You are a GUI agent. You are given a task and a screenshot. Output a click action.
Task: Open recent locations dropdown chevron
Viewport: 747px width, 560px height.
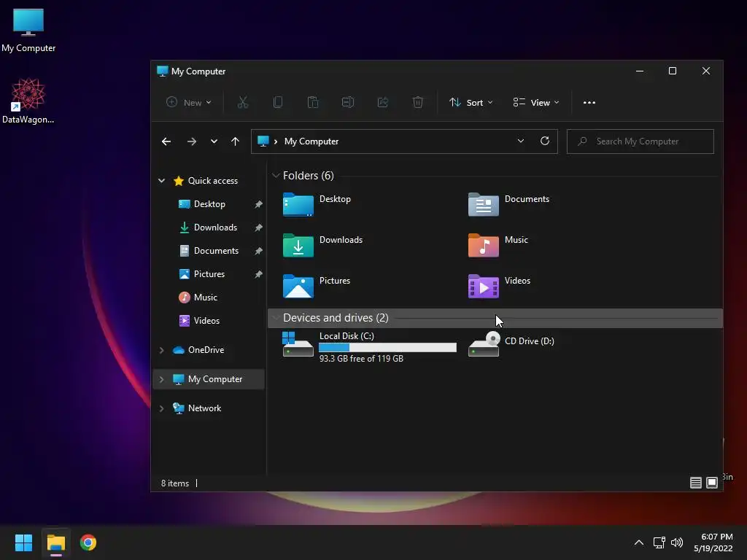click(214, 141)
